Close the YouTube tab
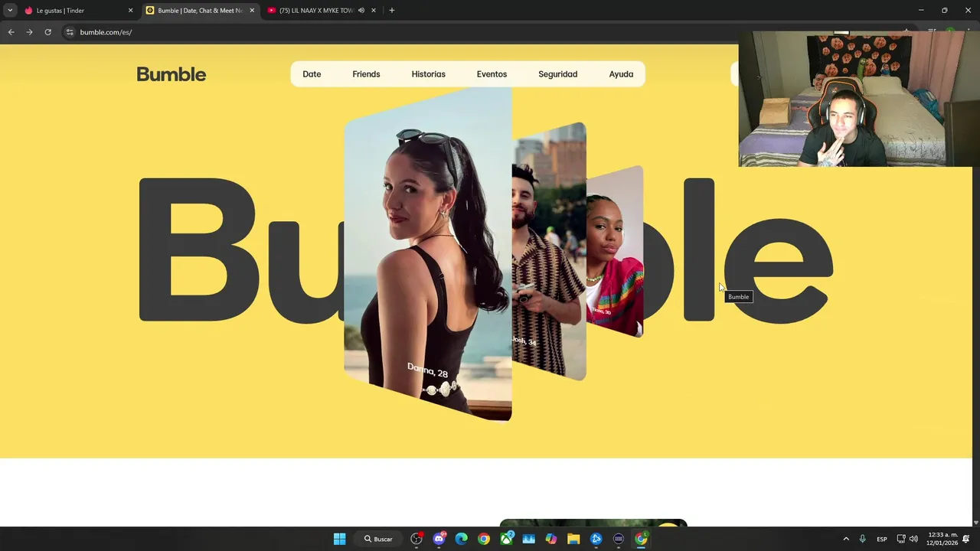The image size is (980, 551). click(374, 11)
